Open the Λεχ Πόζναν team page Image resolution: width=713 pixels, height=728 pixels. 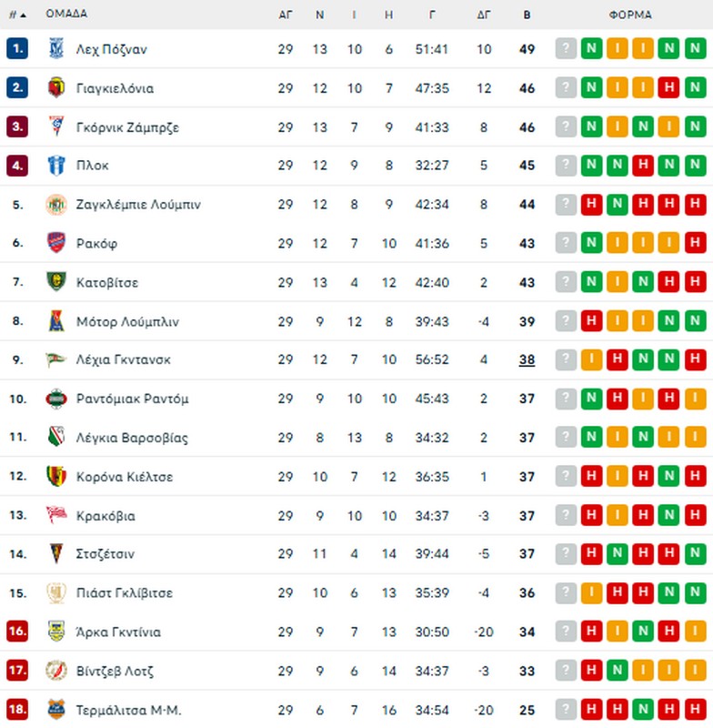click(111, 50)
